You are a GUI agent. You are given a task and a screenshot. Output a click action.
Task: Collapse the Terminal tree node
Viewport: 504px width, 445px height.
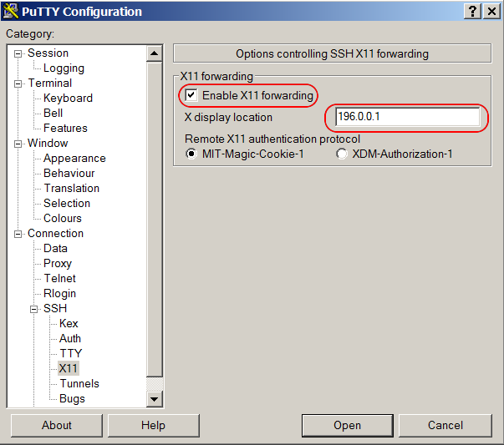point(18,83)
